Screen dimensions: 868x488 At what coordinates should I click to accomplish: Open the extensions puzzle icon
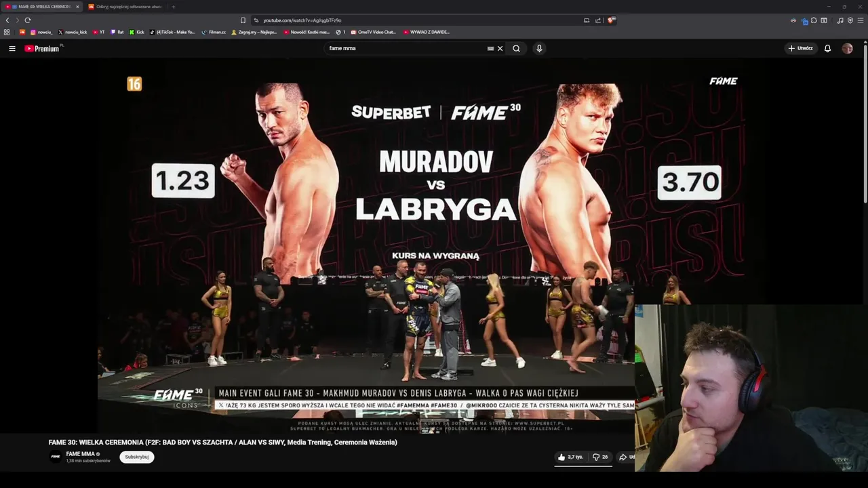tap(814, 20)
